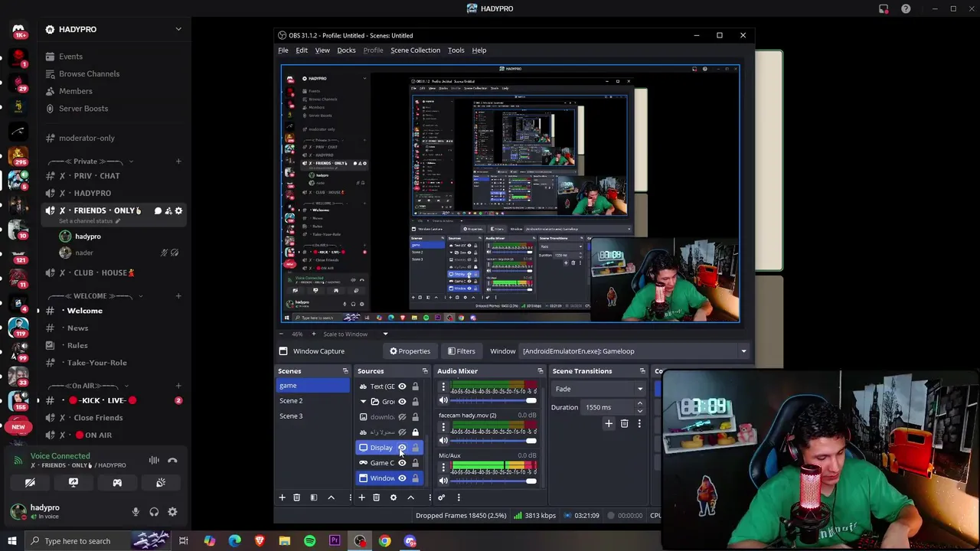Open the Spotify icon in the Windows taskbar
The height and width of the screenshot is (551, 980).
click(x=309, y=541)
